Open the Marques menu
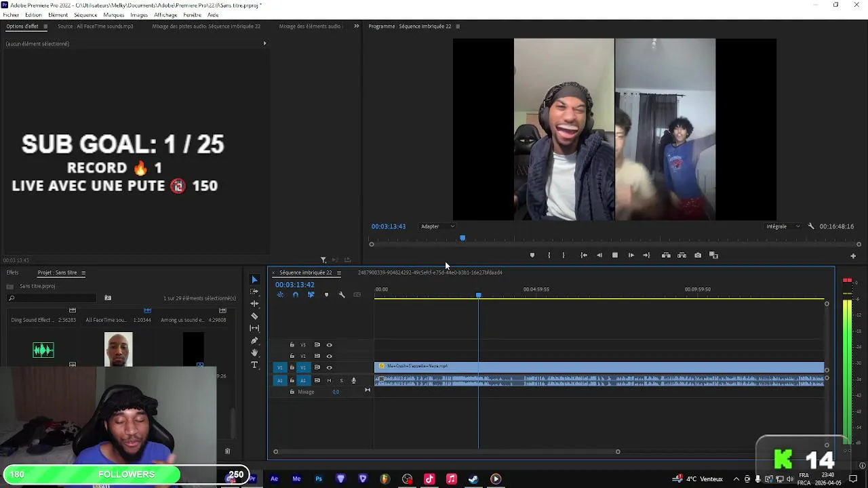 [114, 15]
